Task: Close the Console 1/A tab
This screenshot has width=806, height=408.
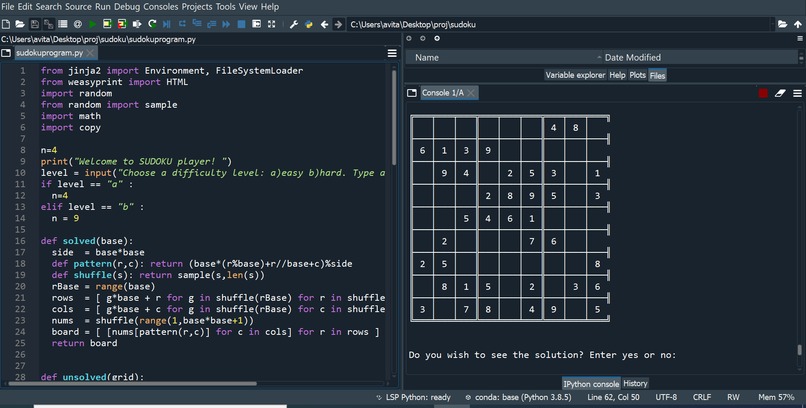Action: (x=471, y=93)
